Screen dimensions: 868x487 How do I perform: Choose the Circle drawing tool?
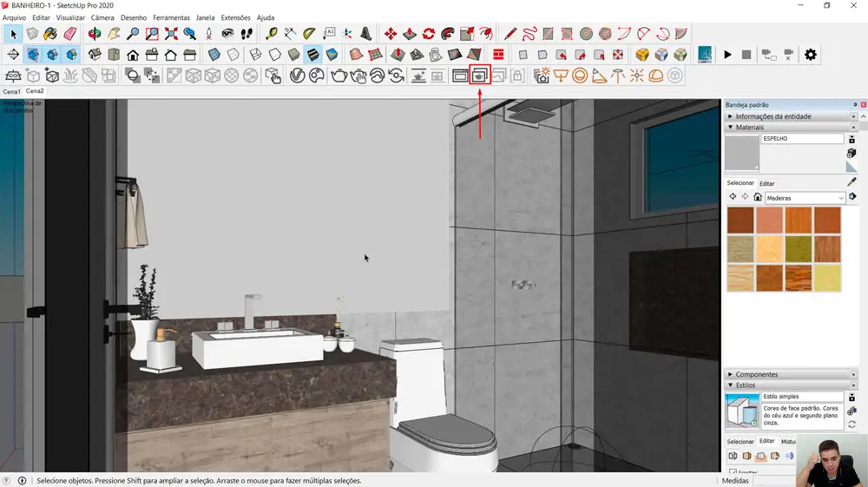coord(586,35)
